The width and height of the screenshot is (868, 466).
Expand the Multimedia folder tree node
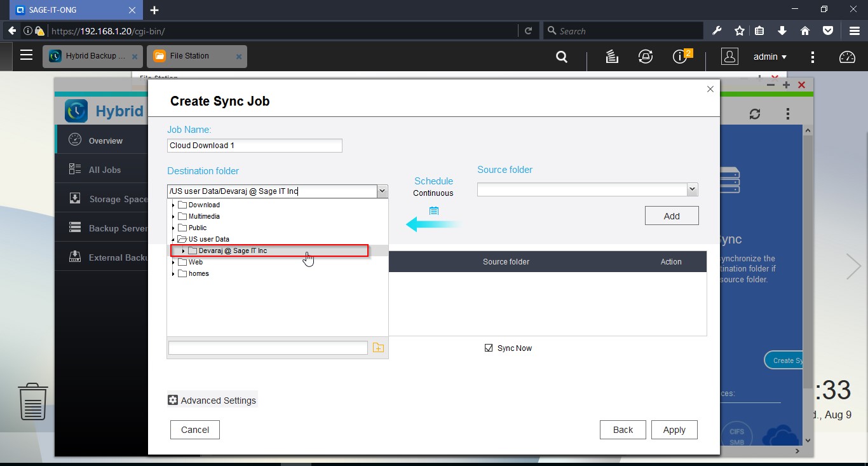173,217
